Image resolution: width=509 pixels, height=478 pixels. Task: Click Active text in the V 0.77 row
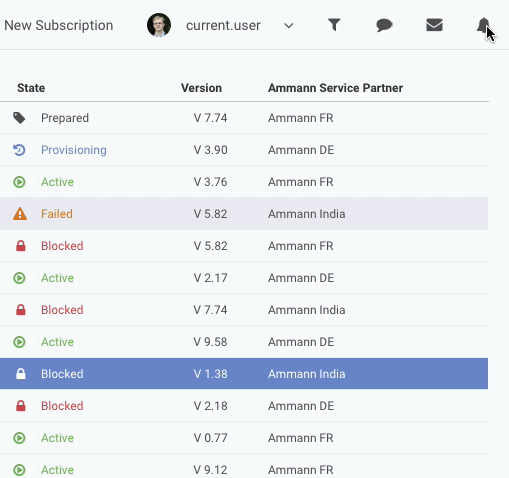(57, 438)
